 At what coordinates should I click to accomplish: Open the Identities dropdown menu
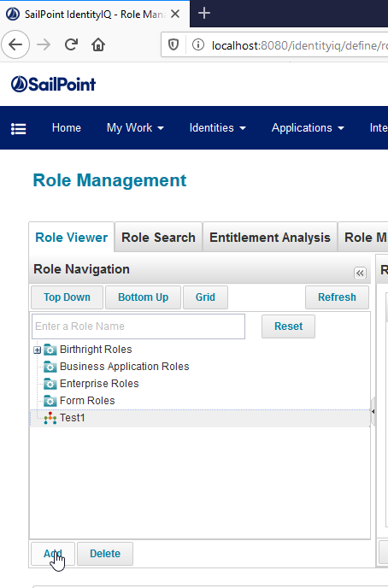pos(218,128)
